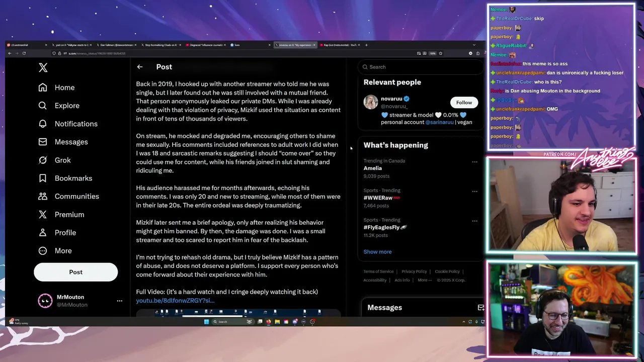The height and width of the screenshot is (362, 644).
Task: Switch to Rap God Instrumental YouTube tab
Action: pyautogui.click(x=340, y=45)
